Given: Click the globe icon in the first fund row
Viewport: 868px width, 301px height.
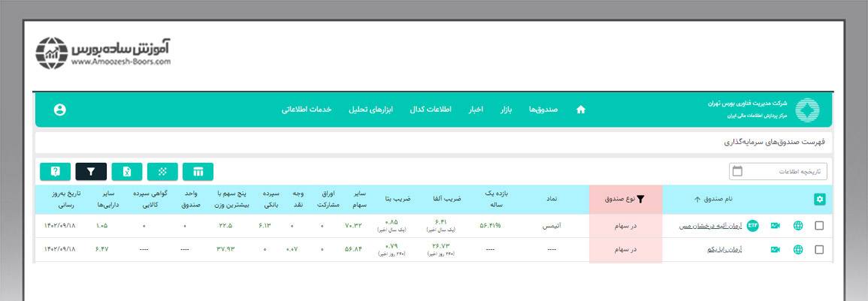Looking at the screenshot, I should [x=798, y=225].
